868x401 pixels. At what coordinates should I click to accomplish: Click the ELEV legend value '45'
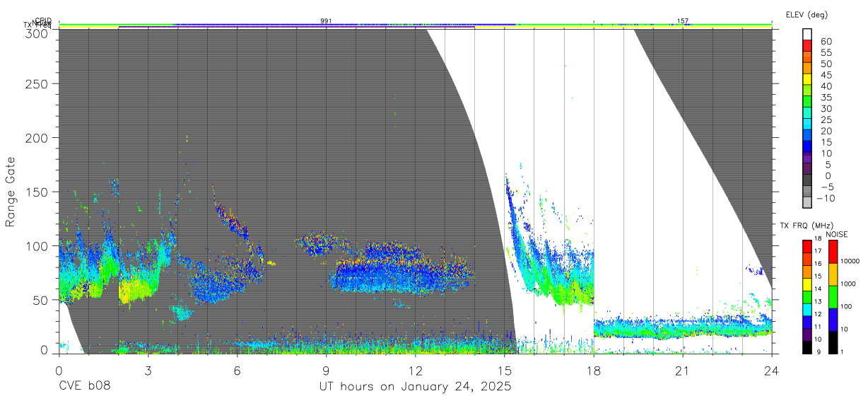826,75
